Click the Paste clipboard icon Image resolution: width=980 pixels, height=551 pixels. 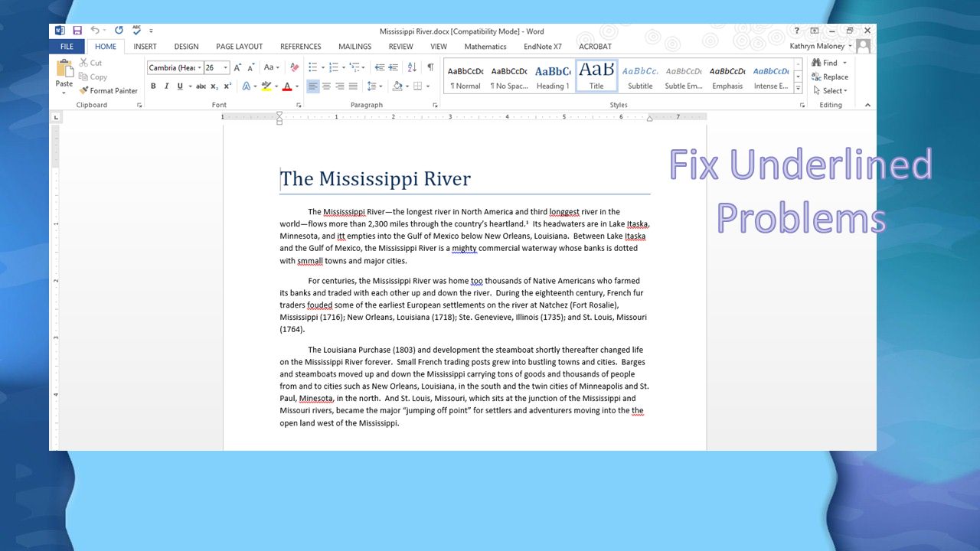(64, 69)
